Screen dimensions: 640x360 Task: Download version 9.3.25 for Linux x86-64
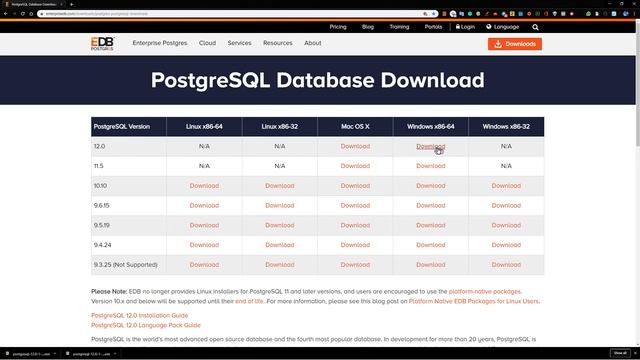pyautogui.click(x=204, y=264)
